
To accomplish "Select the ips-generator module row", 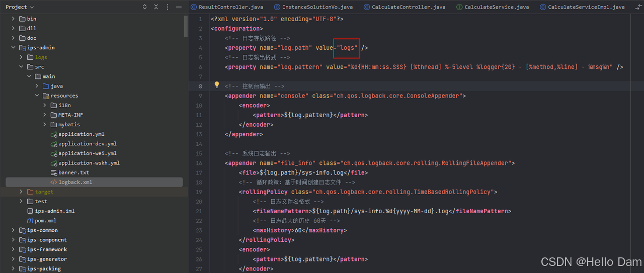I will pyautogui.click(x=94, y=259).
